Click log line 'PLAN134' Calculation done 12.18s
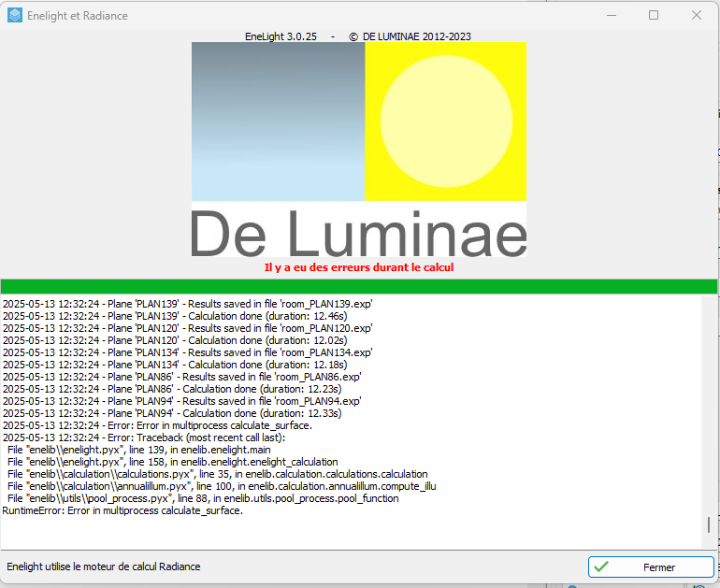The image size is (720, 588). pyautogui.click(x=175, y=365)
